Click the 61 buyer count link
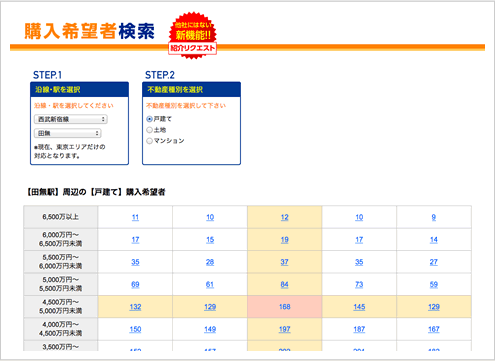 point(210,284)
